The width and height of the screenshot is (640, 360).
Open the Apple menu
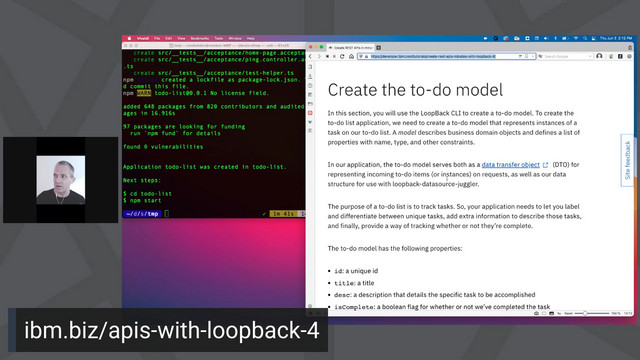[129, 38]
